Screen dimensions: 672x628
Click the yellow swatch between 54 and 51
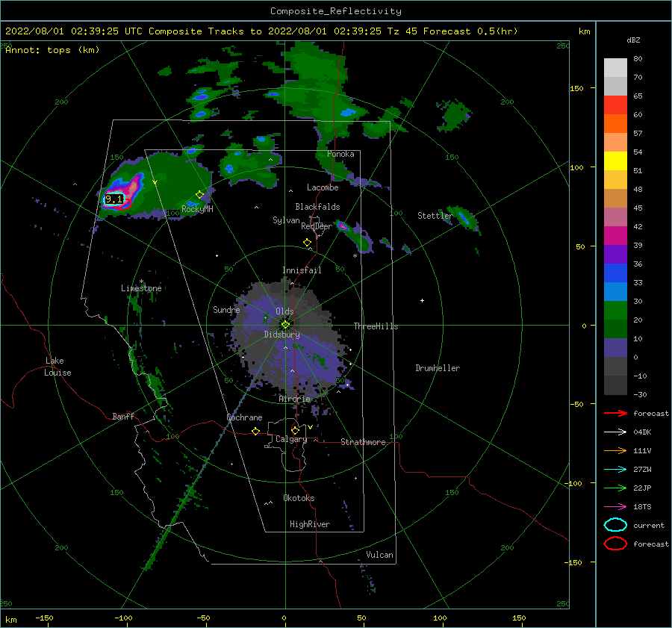tap(615, 161)
